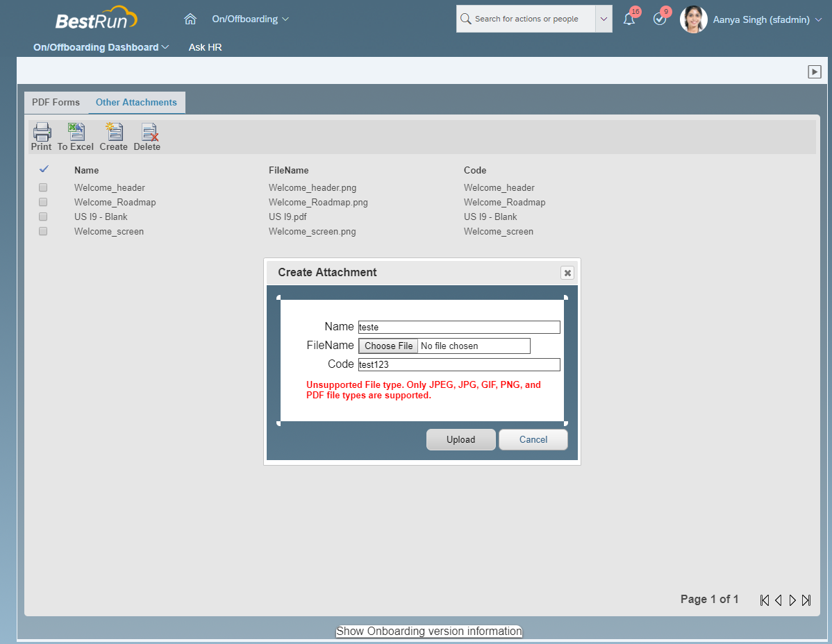Click the US I9.pdf file name

click(288, 217)
